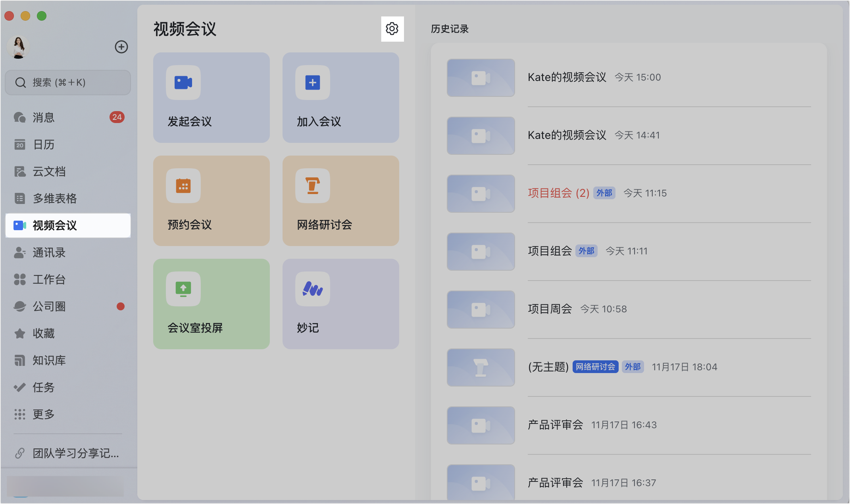Click the timestamp 11月17日 18:04
This screenshot has width=850, height=504.
point(685,367)
